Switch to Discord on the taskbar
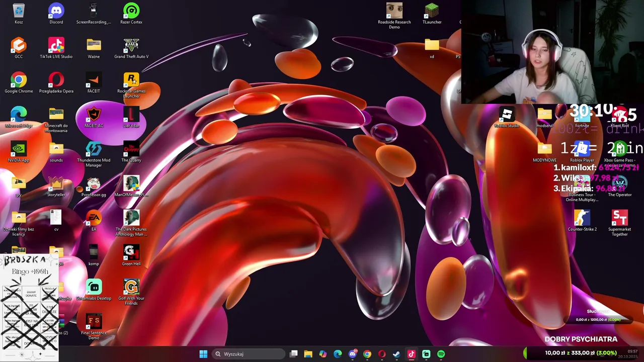This screenshot has width=644, height=362. (x=353, y=354)
